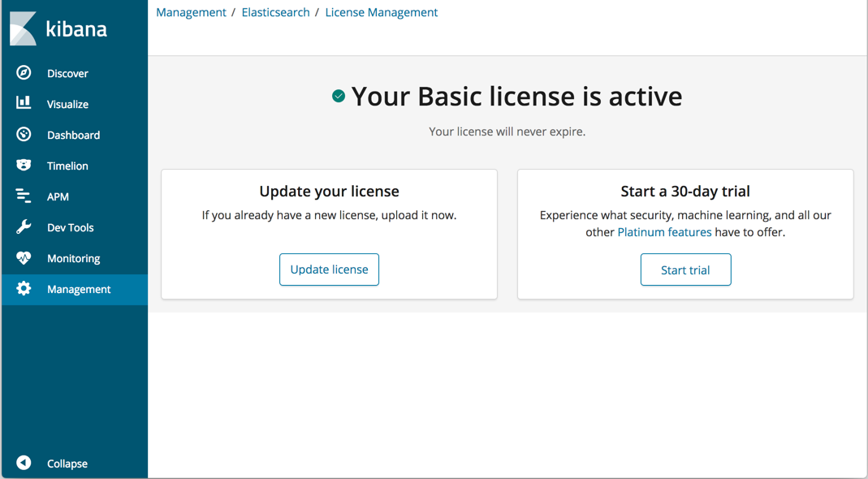Click the green active license checkmark
The height and width of the screenshot is (479, 868).
[x=339, y=96]
